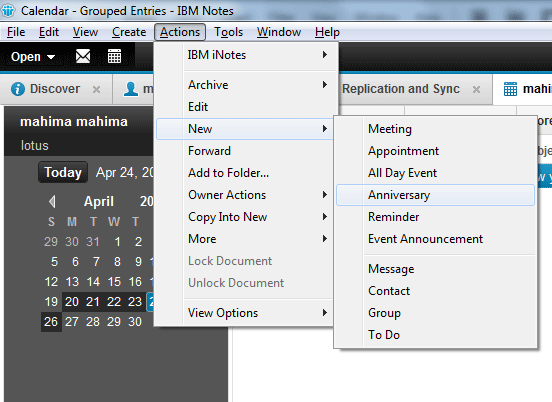Close the Discover tab

[96, 89]
